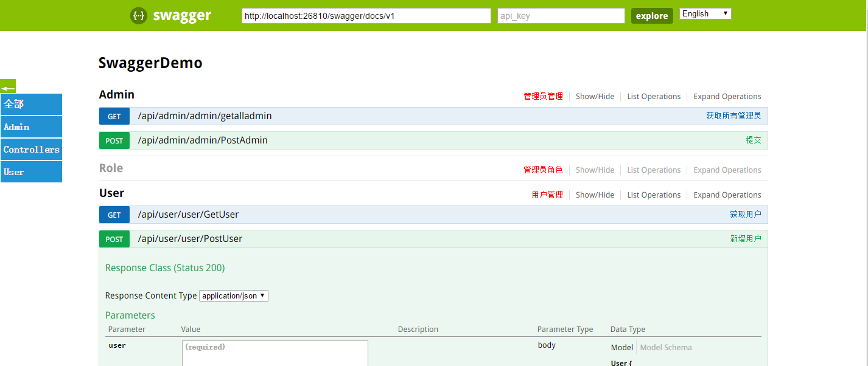Open /api/admin/admin/getalladmin endpoint path
The height and width of the screenshot is (366, 868).
(x=205, y=116)
